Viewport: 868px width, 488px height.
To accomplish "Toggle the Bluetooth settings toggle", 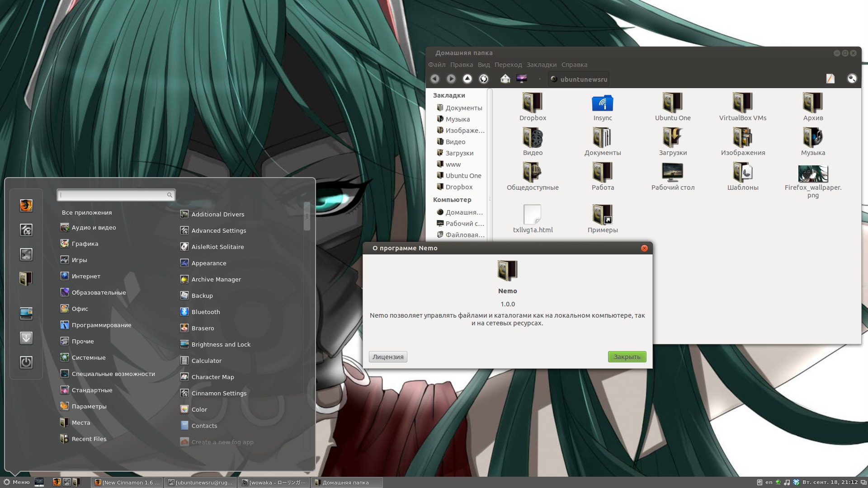I will pyautogui.click(x=206, y=312).
